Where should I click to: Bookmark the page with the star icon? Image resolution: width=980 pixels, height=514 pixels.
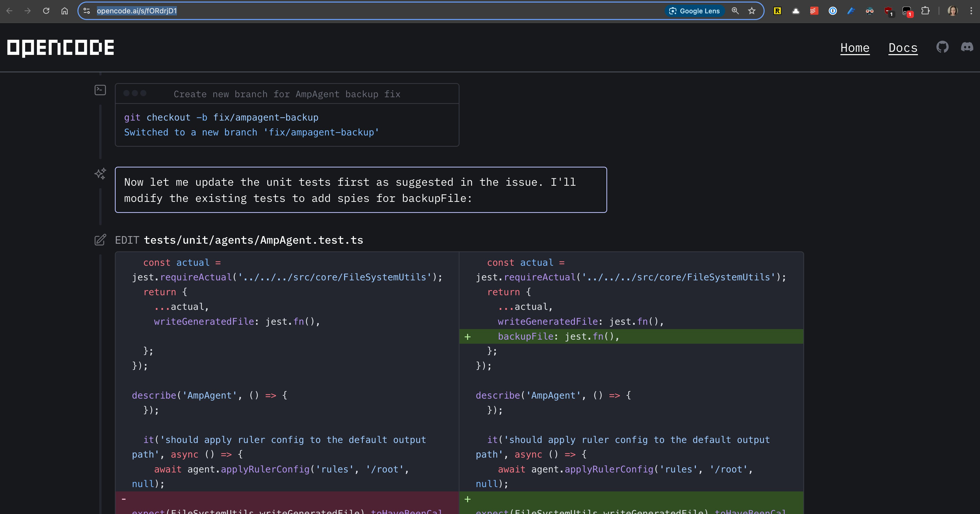click(x=752, y=11)
